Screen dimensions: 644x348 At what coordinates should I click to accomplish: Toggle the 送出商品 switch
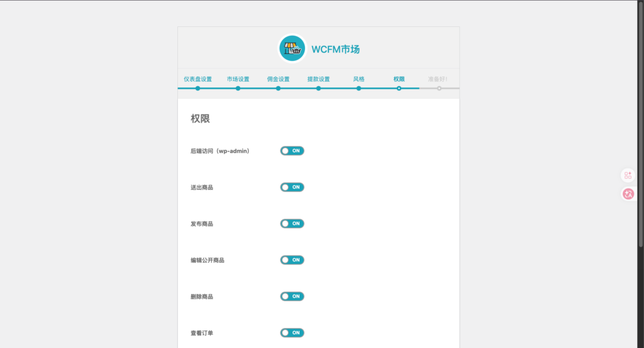(x=292, y=187)
